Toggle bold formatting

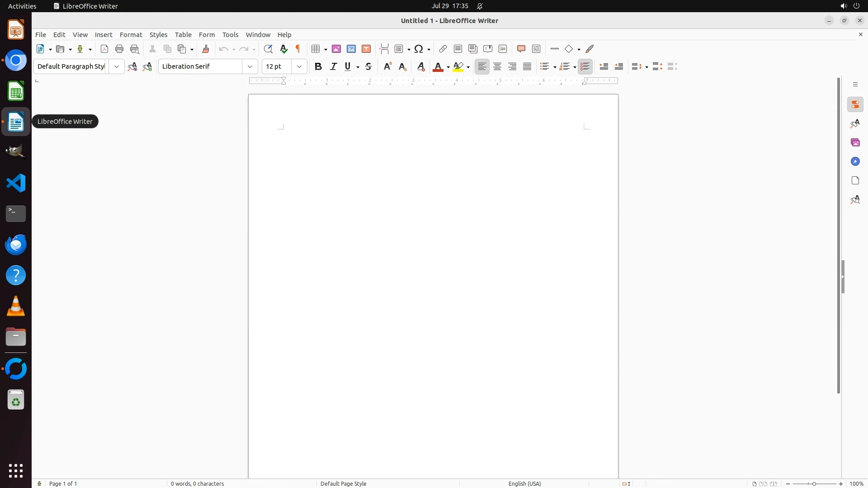click(x=318, y=67)
